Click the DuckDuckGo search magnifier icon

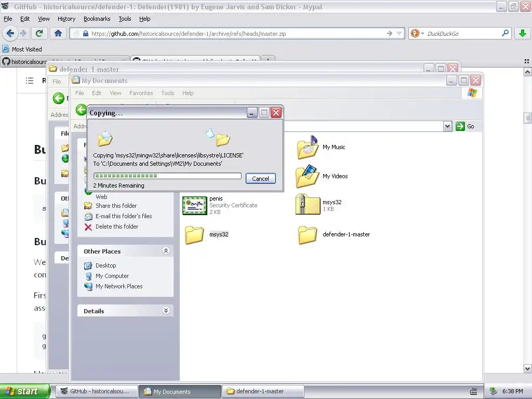[x=505, y=33]
